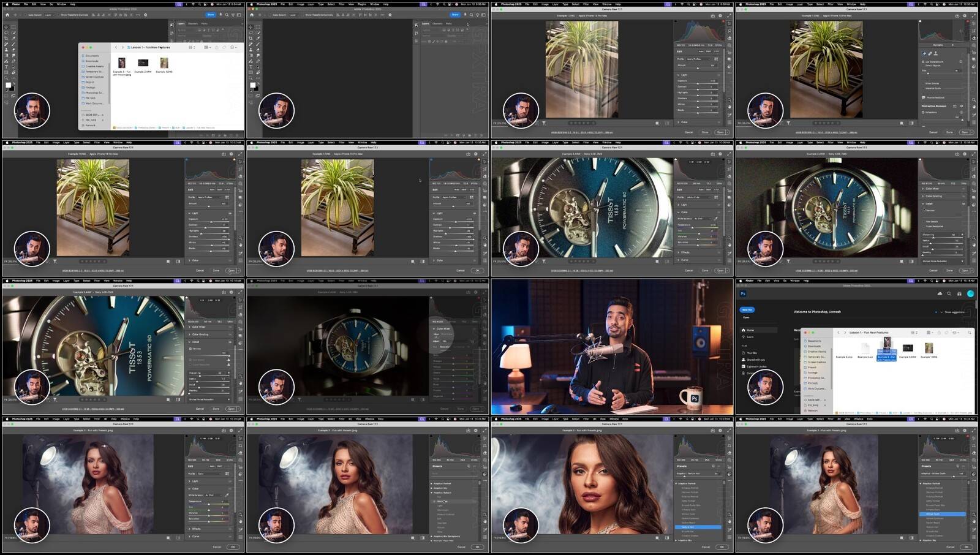This screenshot has height=555, width=980.
Task: Toggle Show Overlay checkbox in Remove panel
Action: coord(923,83)
